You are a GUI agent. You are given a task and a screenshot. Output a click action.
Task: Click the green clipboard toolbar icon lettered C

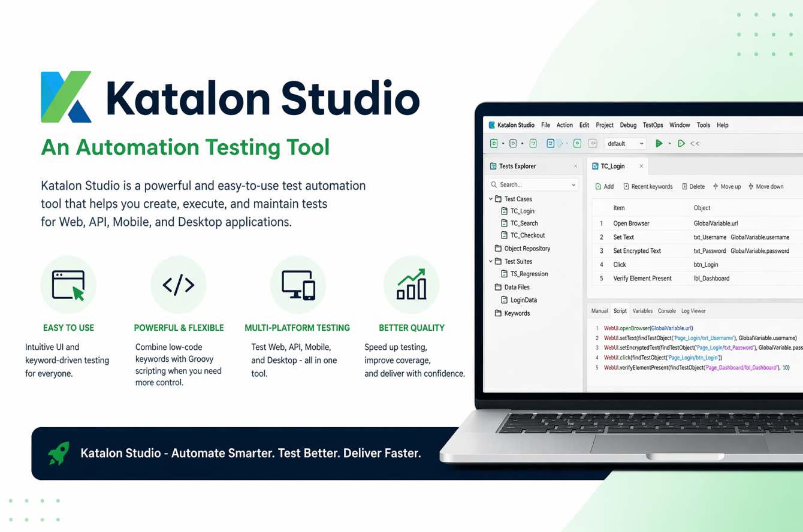494,144
